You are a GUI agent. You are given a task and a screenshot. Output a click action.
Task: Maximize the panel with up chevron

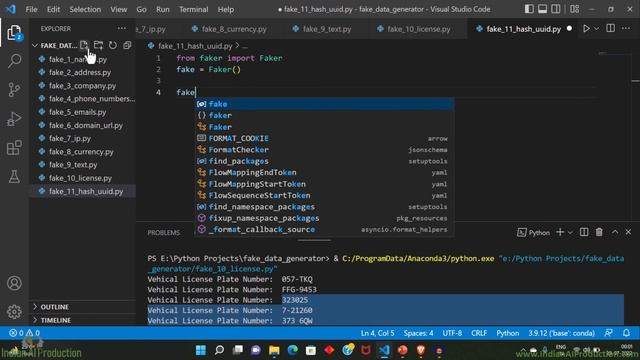(615, 232)
